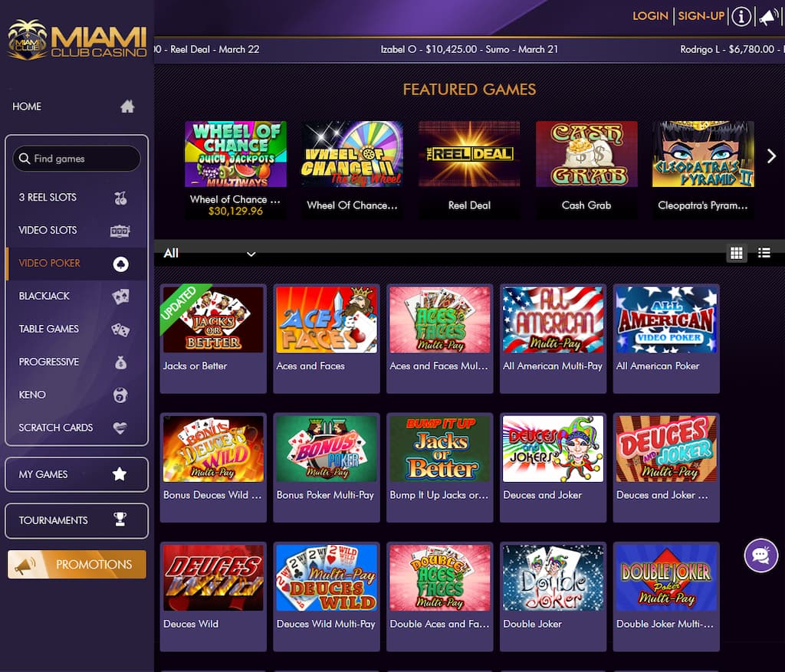Show next featured games with arrow
The width and height of the screenshot is (785, 672).
click(771, 156)
